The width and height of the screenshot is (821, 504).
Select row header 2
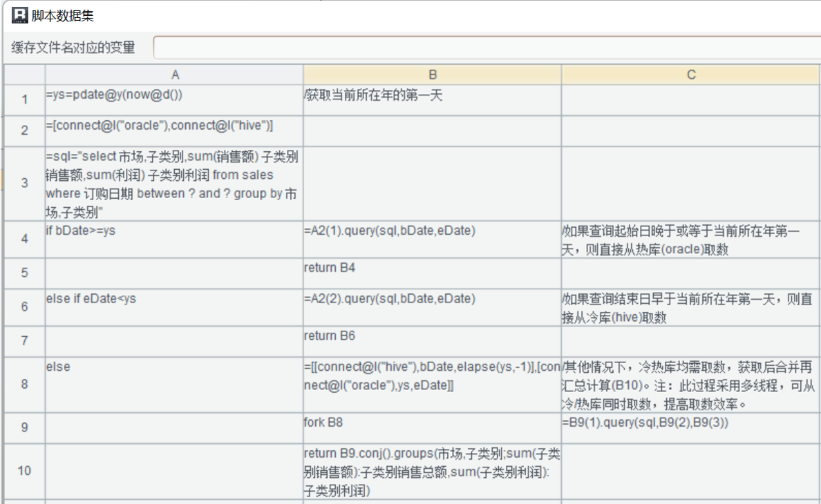[x=25, y=131]
